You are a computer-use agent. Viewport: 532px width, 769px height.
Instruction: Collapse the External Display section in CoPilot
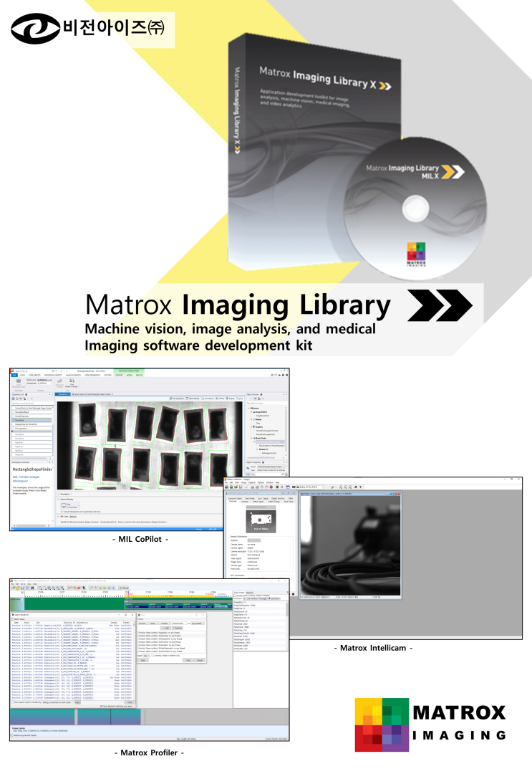pyautogui.click(x=58, y=500)
